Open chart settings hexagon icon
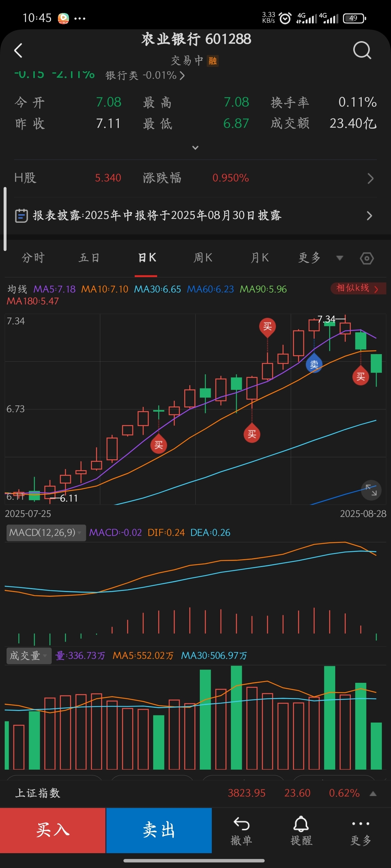Viewport: 391px width, 868px height. click(367, 258)
